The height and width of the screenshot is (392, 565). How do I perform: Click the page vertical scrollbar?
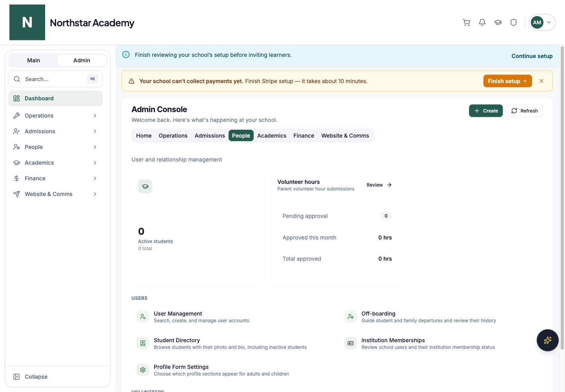click(x=562, y=198)
